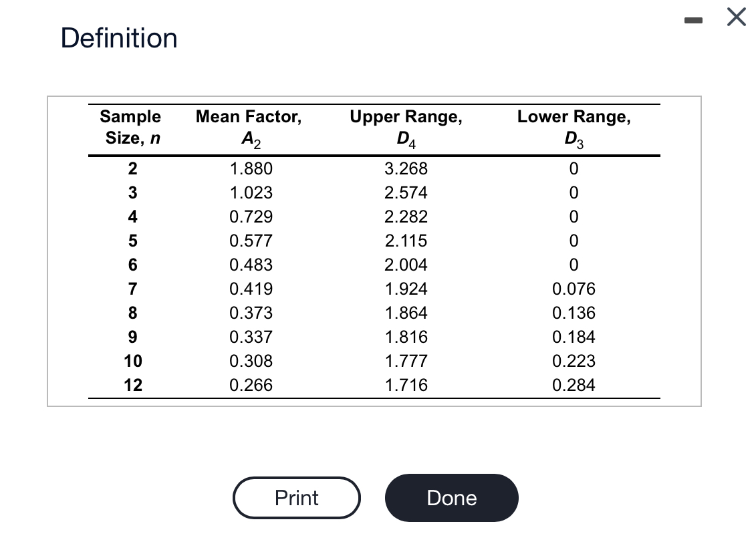Click the lower range value 0.284
The image size is (756, 556).
click(x=572, y=386)
